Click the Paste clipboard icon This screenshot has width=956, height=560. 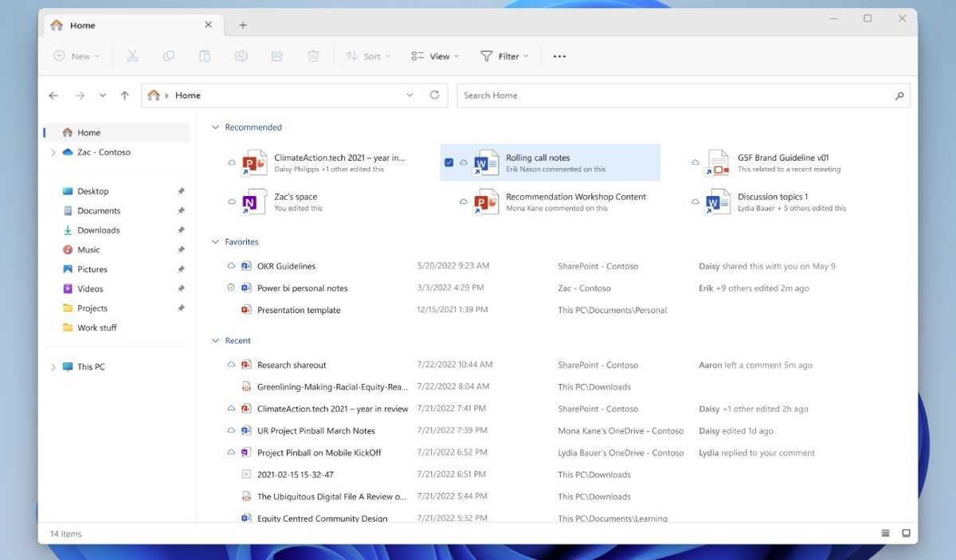205,57
